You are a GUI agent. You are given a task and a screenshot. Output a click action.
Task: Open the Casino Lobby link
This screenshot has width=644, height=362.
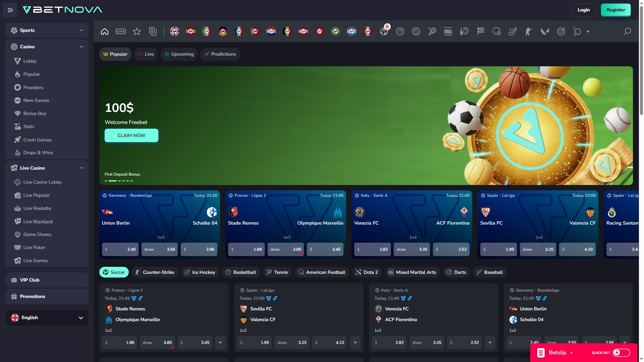(x=30, y=61)
